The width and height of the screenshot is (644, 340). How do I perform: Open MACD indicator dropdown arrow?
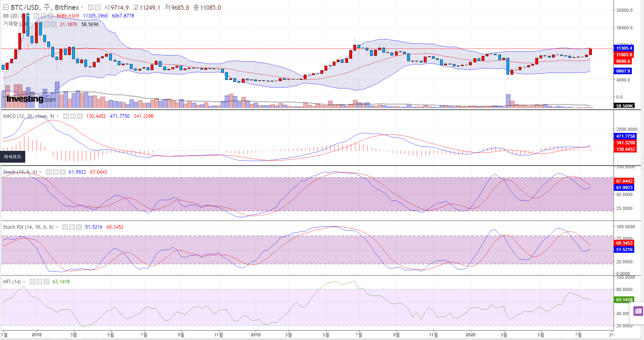[x=57, y=116]
